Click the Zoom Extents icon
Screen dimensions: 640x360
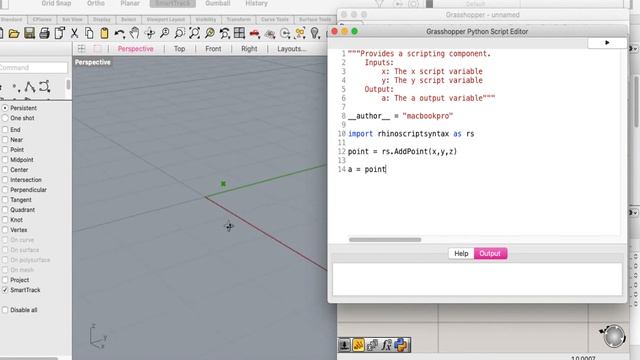194,33
